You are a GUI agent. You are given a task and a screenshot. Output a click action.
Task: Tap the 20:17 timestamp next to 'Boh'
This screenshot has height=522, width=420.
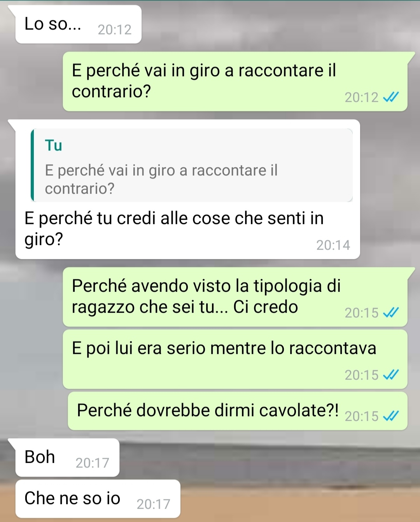93,463
